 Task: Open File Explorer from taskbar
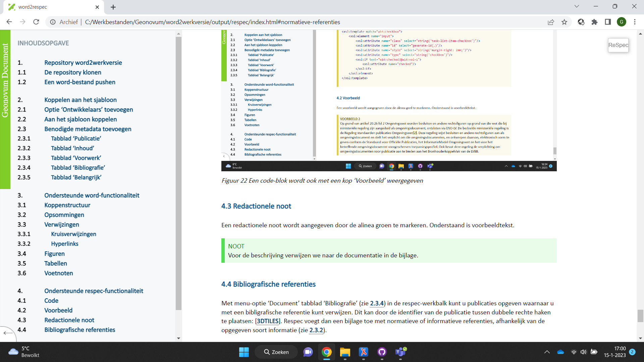(x=345, y=352)
